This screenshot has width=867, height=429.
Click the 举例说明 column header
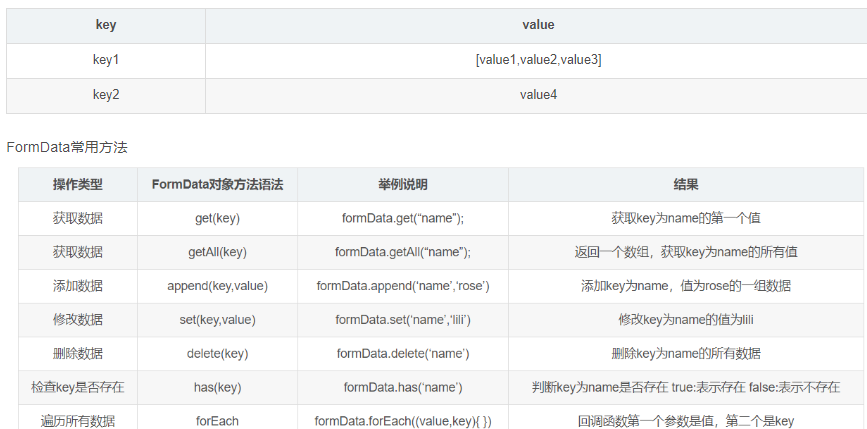pos(403,185)
